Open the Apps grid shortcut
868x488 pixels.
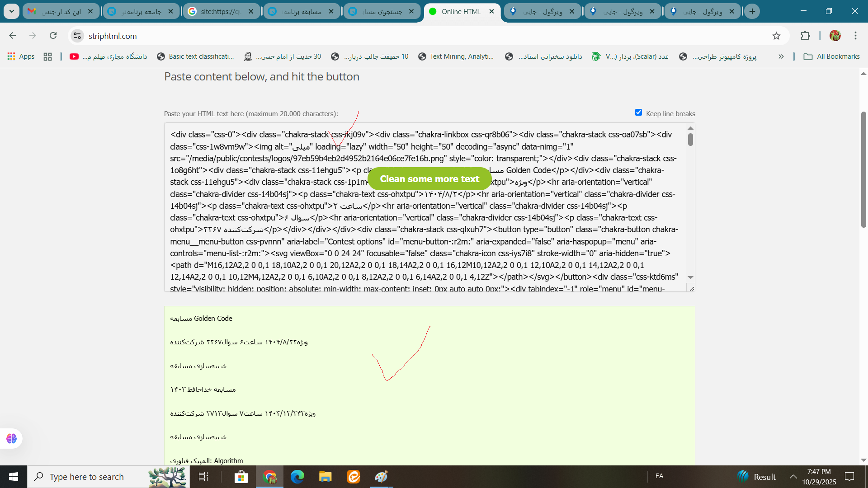tap(21, 56)
